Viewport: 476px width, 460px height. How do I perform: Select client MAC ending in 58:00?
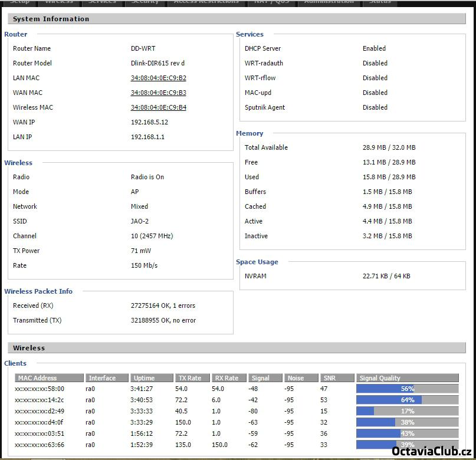click(x=40, y=389)
